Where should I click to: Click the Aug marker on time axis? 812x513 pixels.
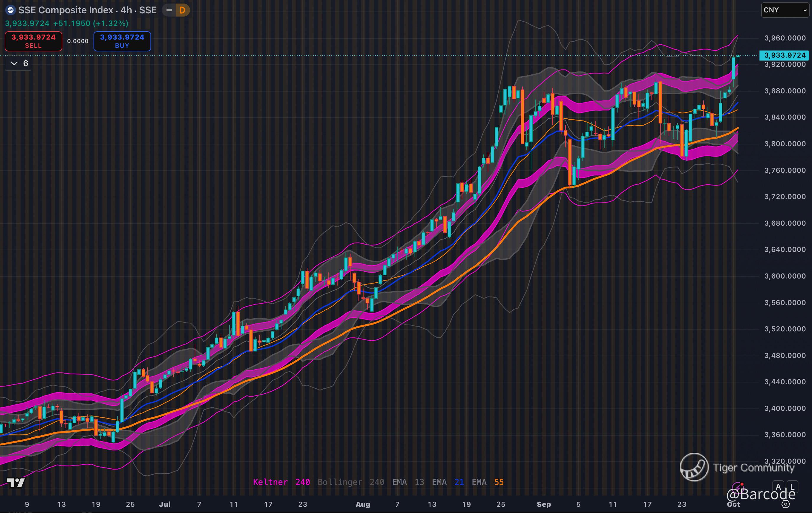tap(363, 504)
